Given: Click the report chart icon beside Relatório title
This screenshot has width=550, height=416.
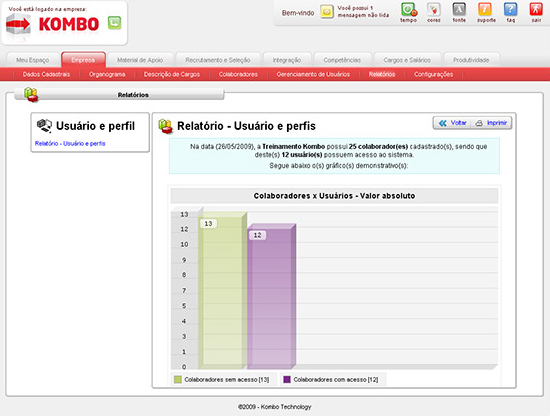Looking at the screenshot, I should point(165,126).
